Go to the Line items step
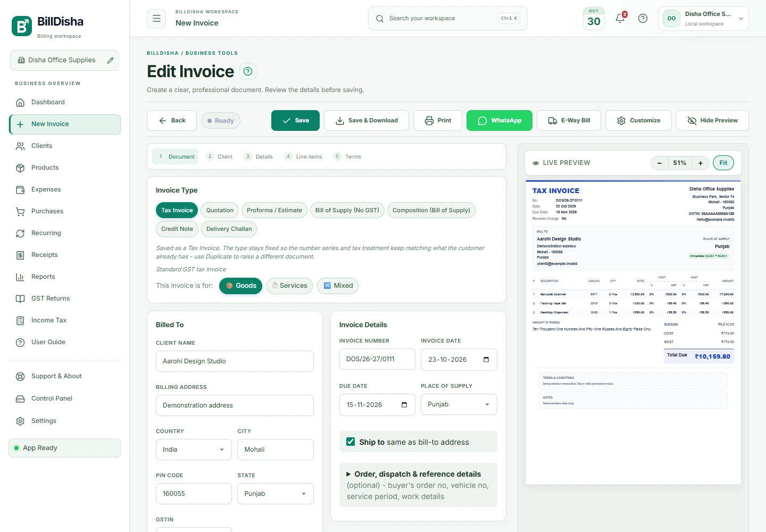Image resolution: width=766 pixels, height=532 pixels. click(x=303, y=156)
